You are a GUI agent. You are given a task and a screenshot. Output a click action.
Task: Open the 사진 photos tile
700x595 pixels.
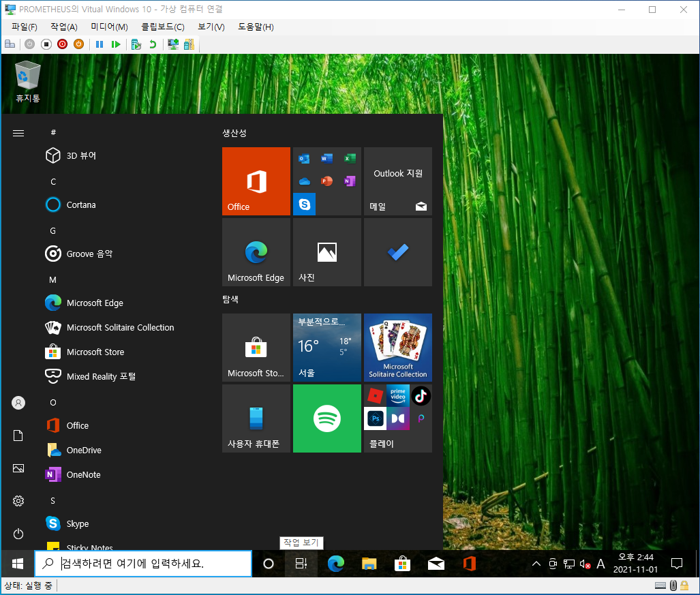[326, 252]
